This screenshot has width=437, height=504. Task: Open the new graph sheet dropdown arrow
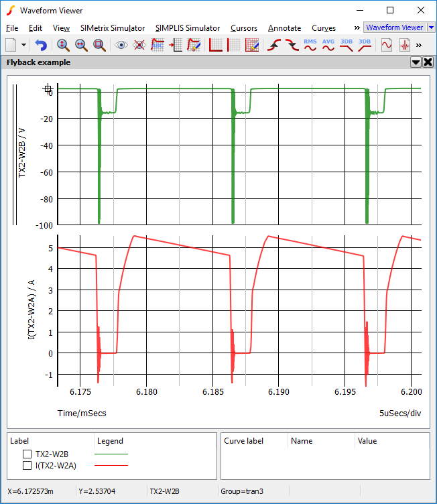click(24, 45)
